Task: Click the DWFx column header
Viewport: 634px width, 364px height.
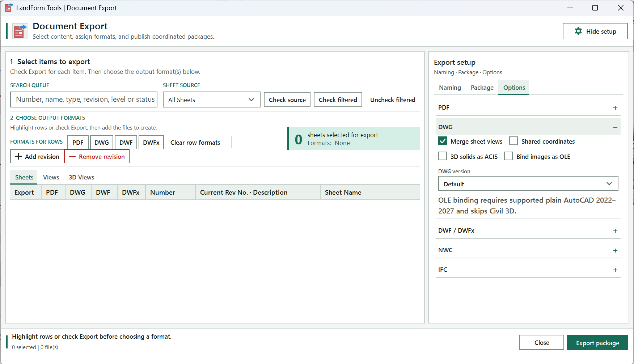Action: tap(131, 192)
